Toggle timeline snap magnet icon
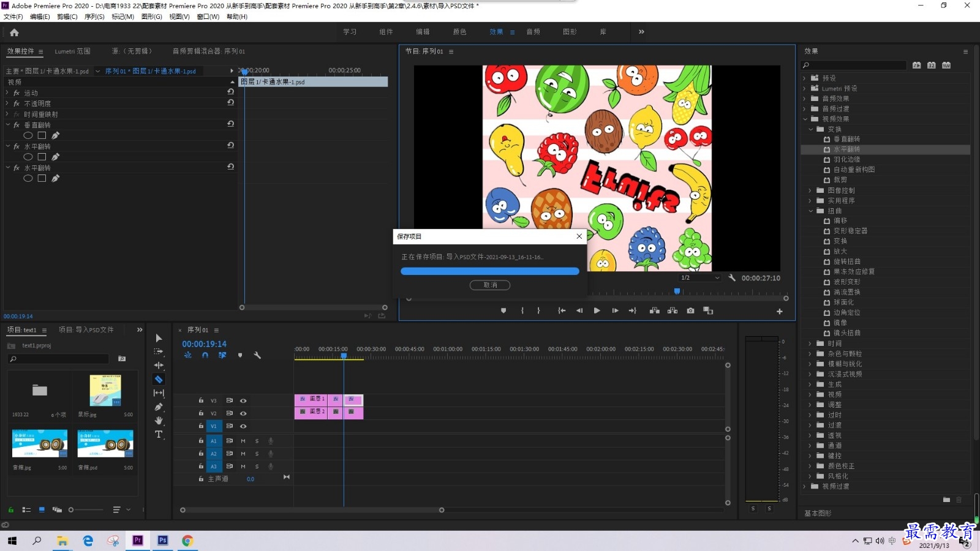This screenshot has height=551, width=980. (x=205, y=355)
